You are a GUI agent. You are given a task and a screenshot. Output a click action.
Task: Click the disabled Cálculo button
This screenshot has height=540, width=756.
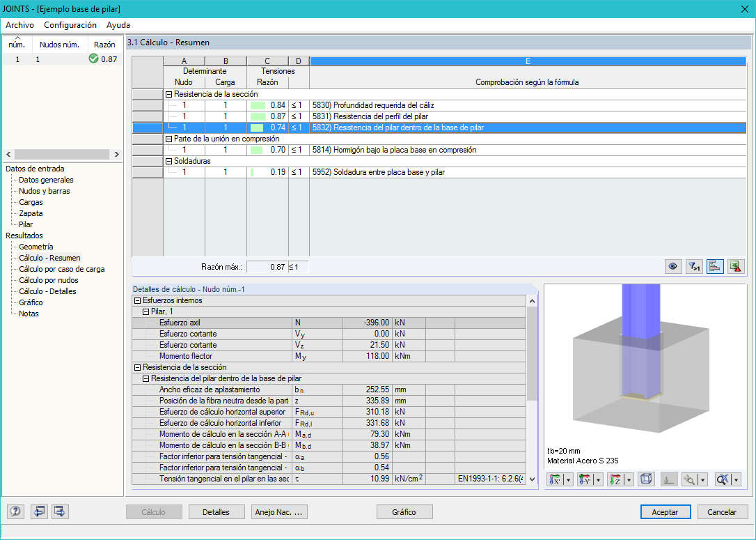click(154, 512)
